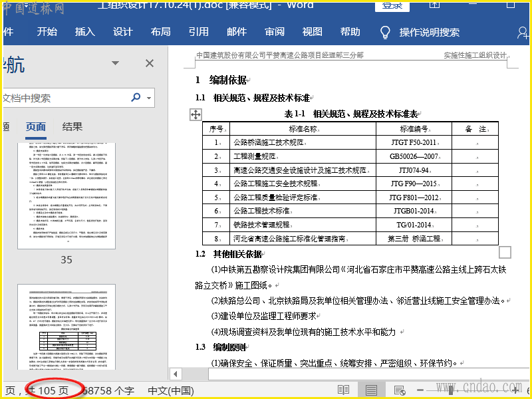This screenshot has width=532, height=399.
Task: Click table header 标准编号
Action: pos(414,129)
